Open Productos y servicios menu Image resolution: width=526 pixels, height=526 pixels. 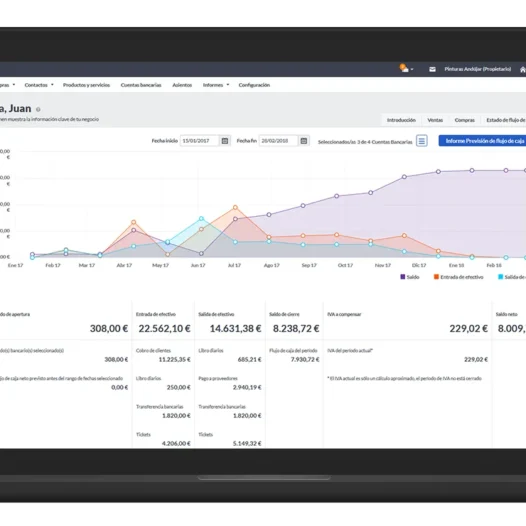click(x=87, y=85)
